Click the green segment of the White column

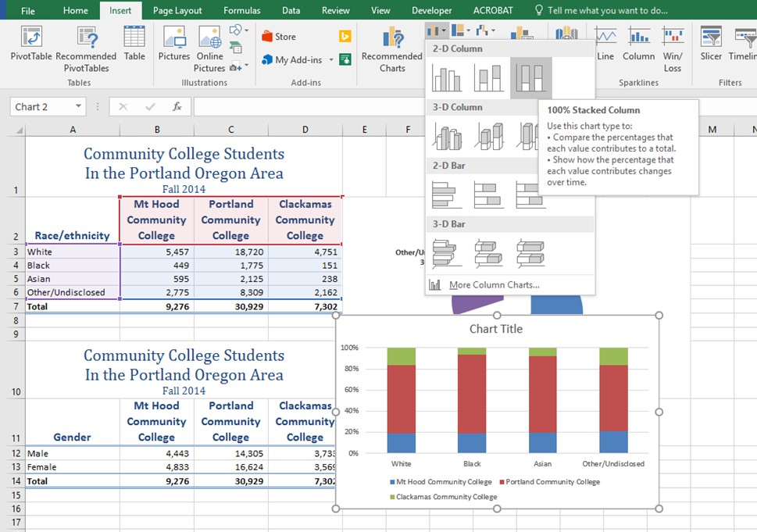coord(402,356)
